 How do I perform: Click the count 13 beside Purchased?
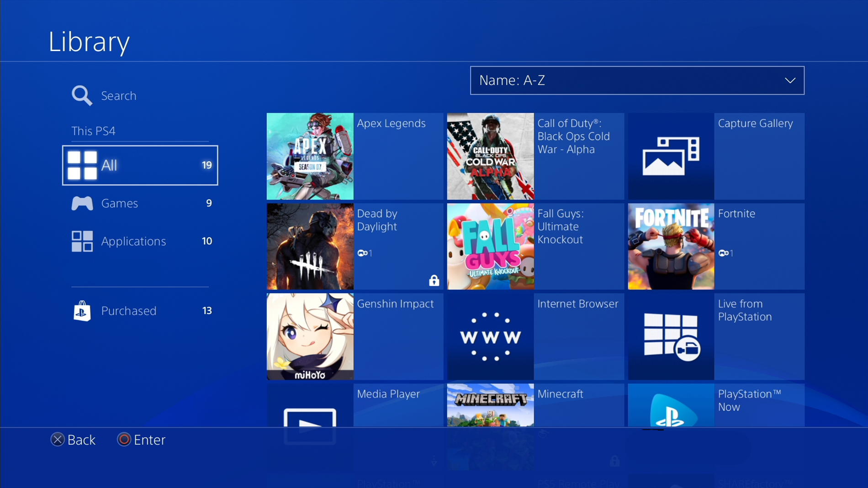click(x=207, y=311)
